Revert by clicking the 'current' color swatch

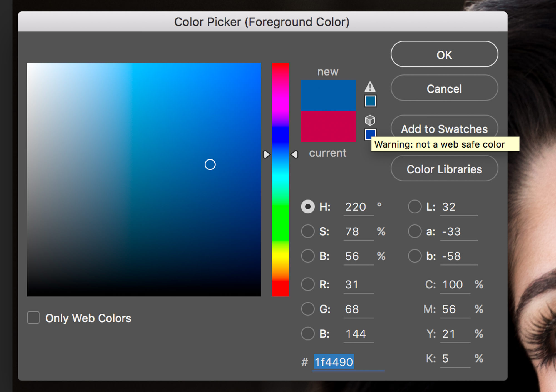coord(328,126)
